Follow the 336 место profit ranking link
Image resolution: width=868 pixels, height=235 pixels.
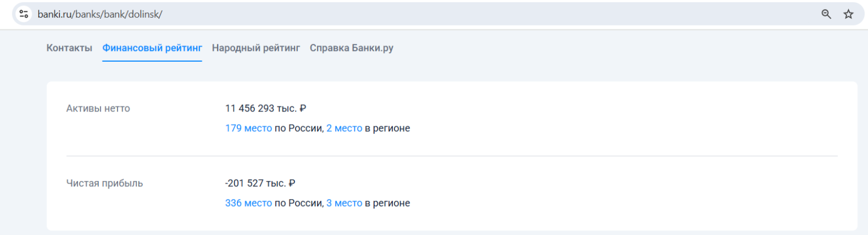coord(249,203)
